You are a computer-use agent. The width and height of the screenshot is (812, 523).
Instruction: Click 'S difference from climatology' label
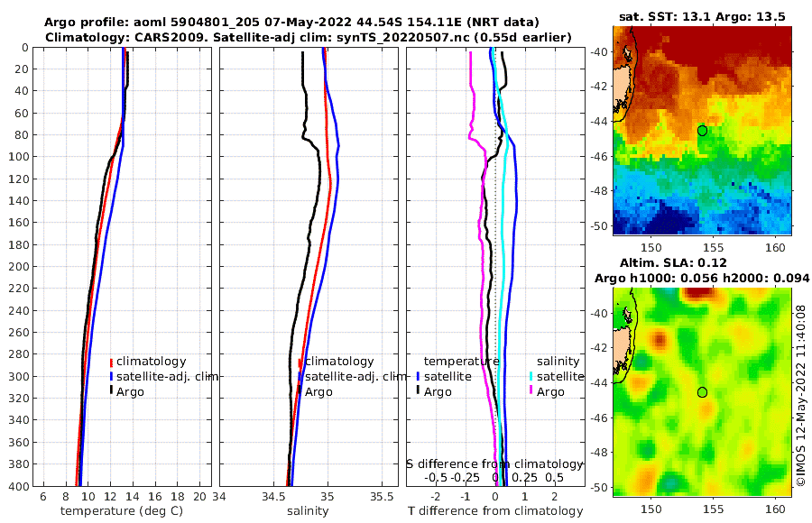(x=494, y=464)
